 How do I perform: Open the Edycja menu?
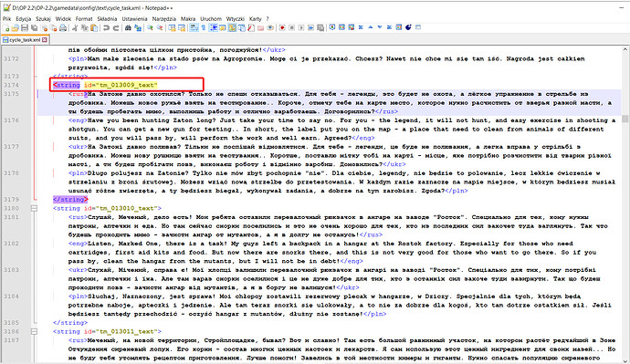(x=24, y=19)
